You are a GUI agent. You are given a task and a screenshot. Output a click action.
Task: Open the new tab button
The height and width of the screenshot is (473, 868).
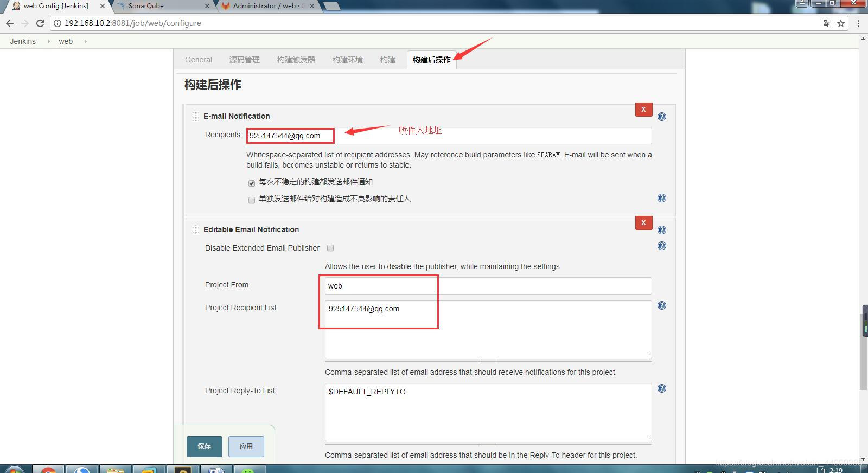click(x=331, y=7)
